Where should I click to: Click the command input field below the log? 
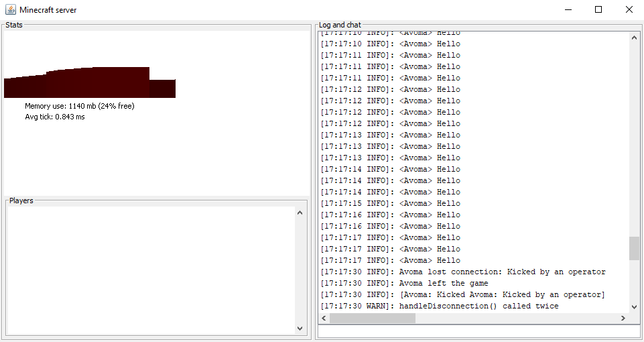pos(479,331)
